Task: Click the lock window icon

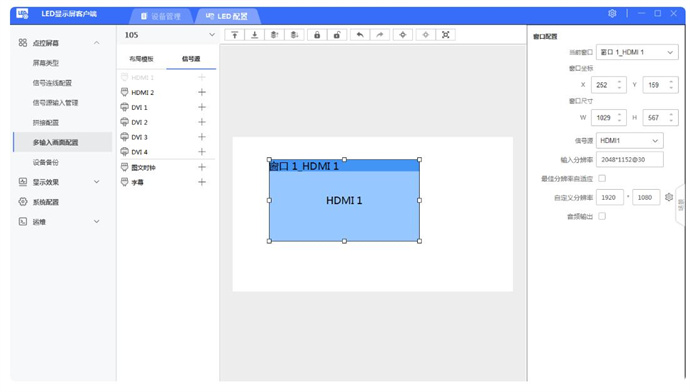Action: point(317,35)
